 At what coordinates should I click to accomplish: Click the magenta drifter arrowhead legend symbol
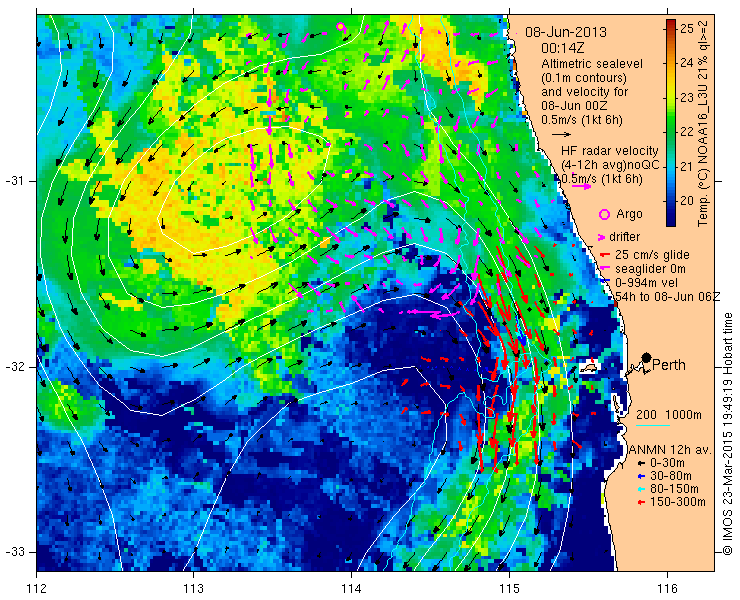[602, 237]
